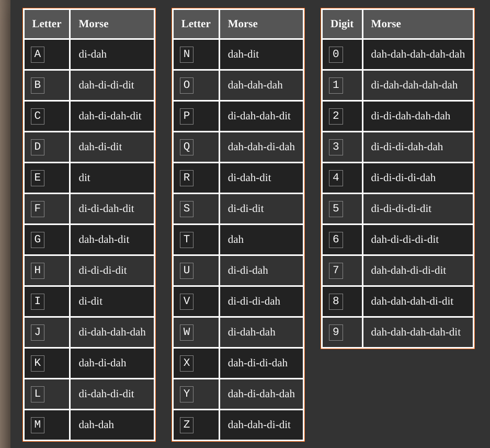The height and width of the screenshot is (448, 490).
Task: Select the digit 5 key box
Action: pos(336,209)
